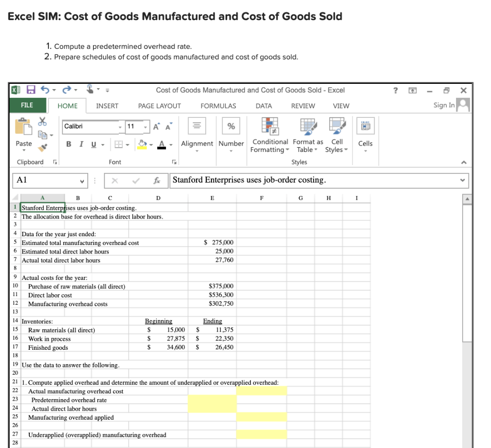Click the Cell Styles icon
This screenshot has width=491, height=448.
[337, 126]
